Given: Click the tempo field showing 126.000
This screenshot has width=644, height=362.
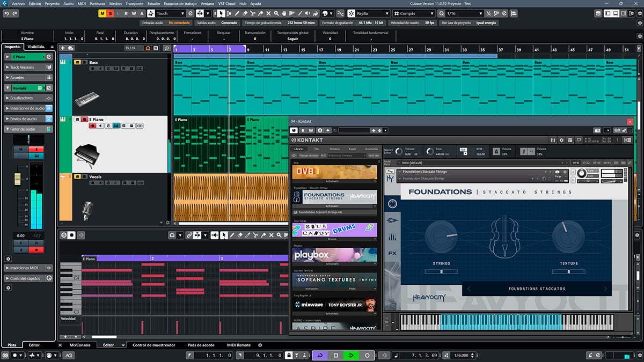Looking at the screenshot, I should (462, 355).
